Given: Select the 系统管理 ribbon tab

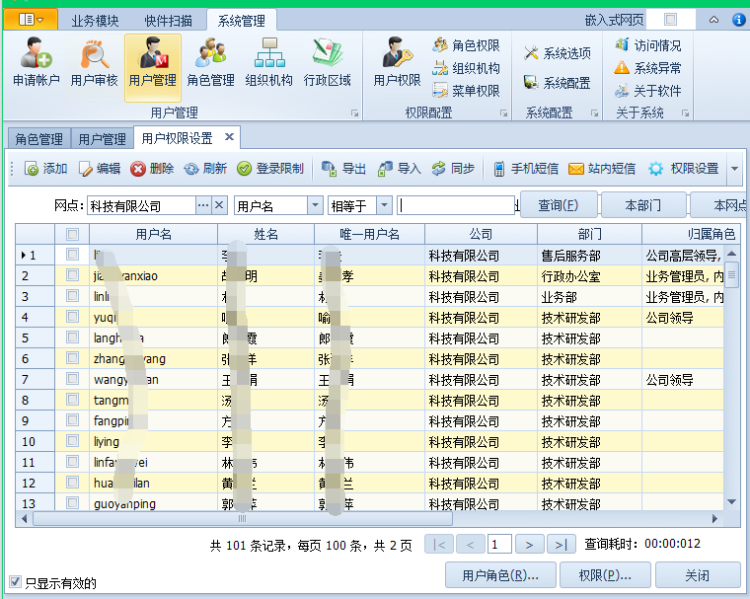Looking at the screenshot, I should point(242,21).
